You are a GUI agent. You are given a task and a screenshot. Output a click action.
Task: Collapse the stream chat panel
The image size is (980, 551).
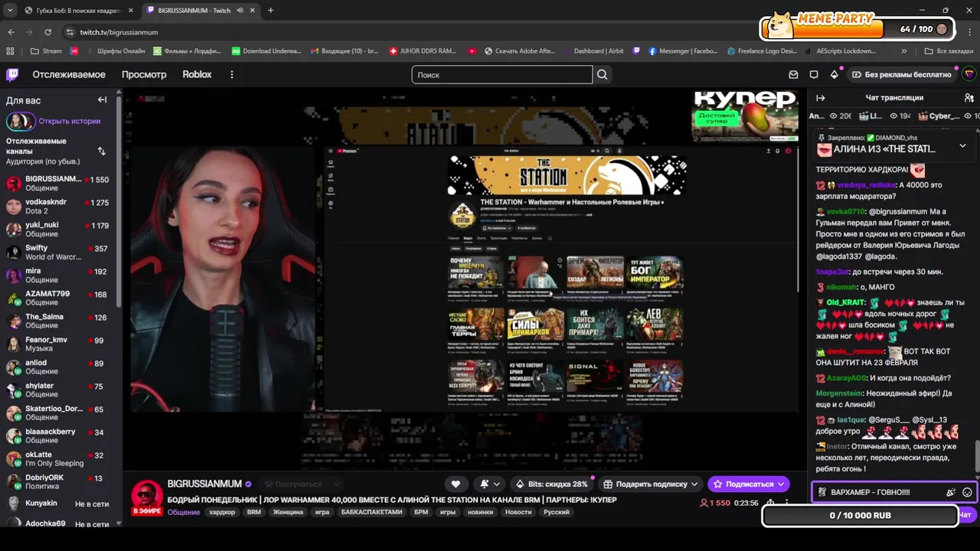(820, 98)
